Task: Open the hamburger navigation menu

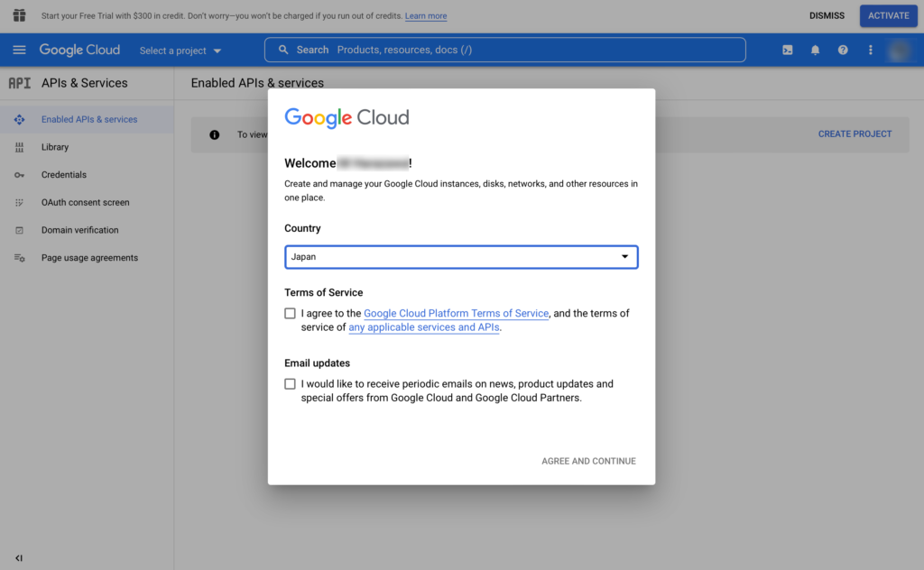Action: click(19, 51)
